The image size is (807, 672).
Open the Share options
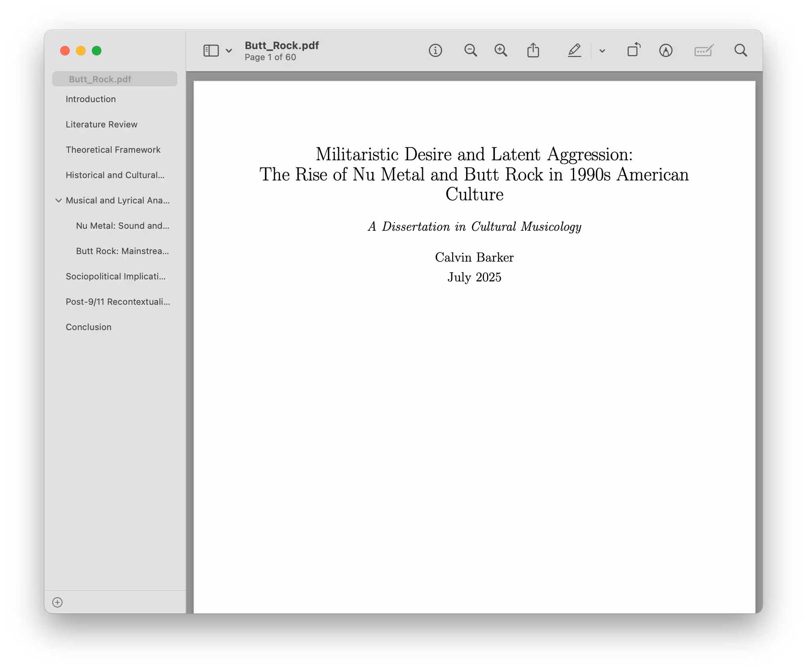click(533, 51)
